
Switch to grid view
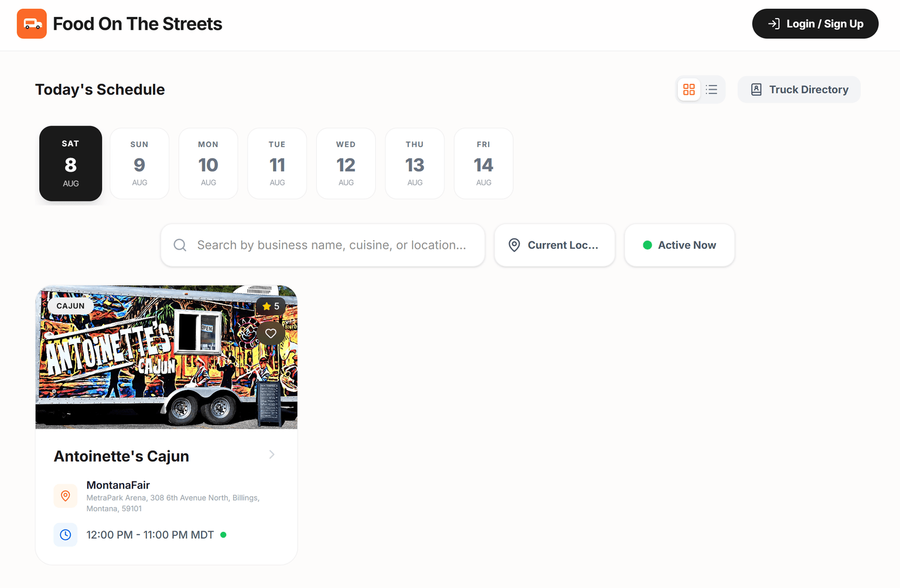click(x=689, y=90)
